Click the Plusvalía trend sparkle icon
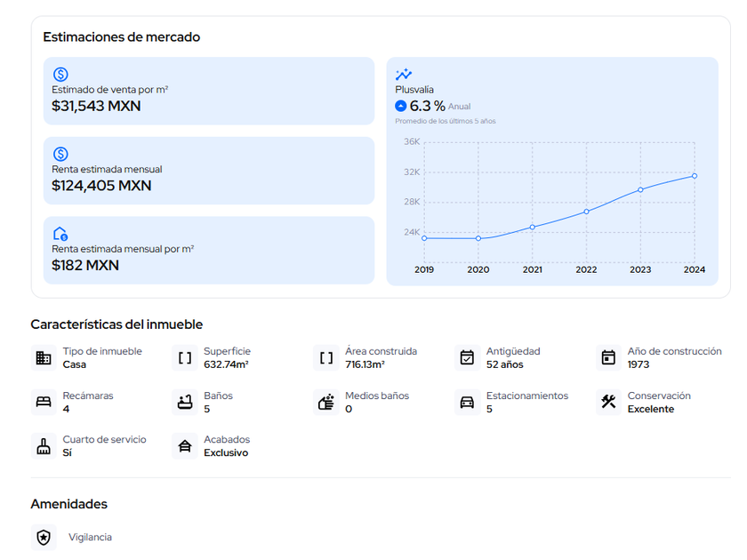747x560 pixels. (404, 75)
